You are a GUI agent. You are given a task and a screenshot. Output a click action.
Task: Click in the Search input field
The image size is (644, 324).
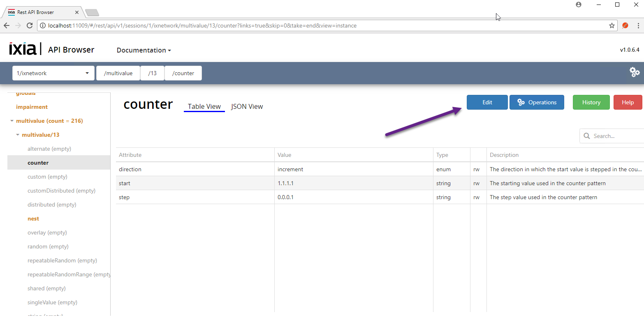pos(616,136)
